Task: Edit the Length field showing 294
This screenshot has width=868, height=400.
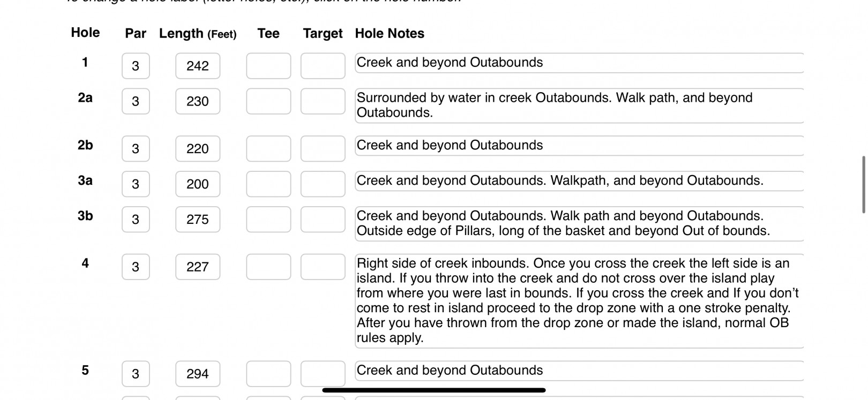Action: [x=198, y=374]
